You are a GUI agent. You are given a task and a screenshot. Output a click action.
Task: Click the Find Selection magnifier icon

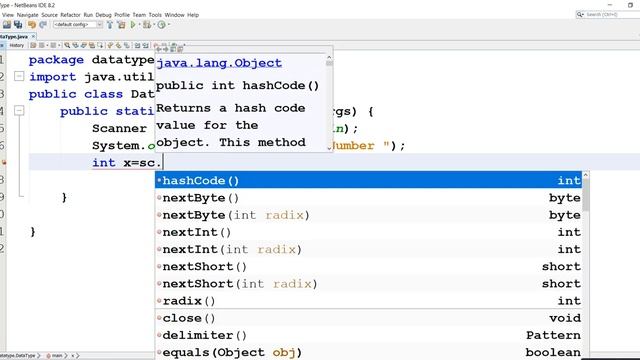(x=67, y=45)
